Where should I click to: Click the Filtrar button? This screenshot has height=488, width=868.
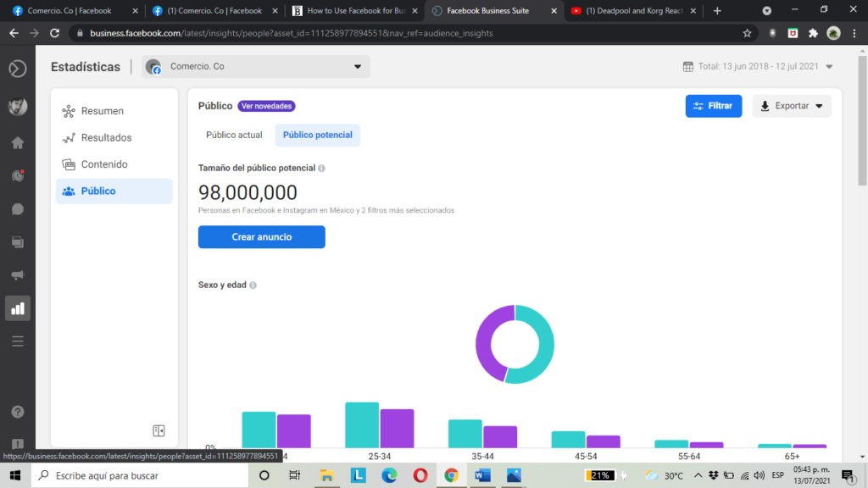714,106
